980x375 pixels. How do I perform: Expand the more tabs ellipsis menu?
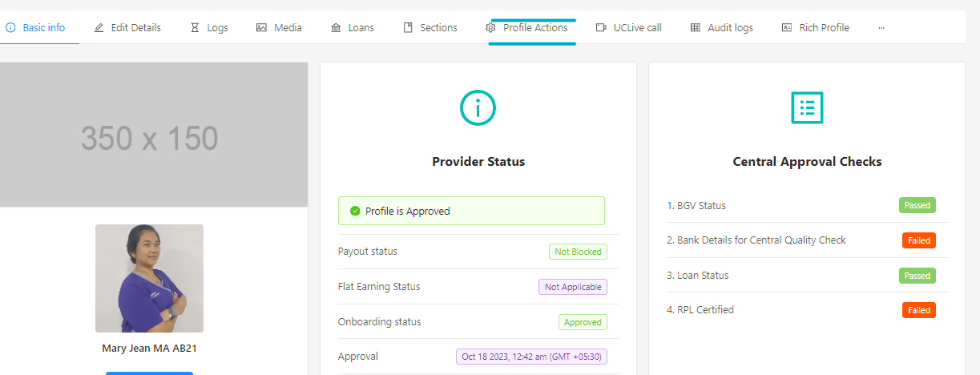tap(881, 27)
